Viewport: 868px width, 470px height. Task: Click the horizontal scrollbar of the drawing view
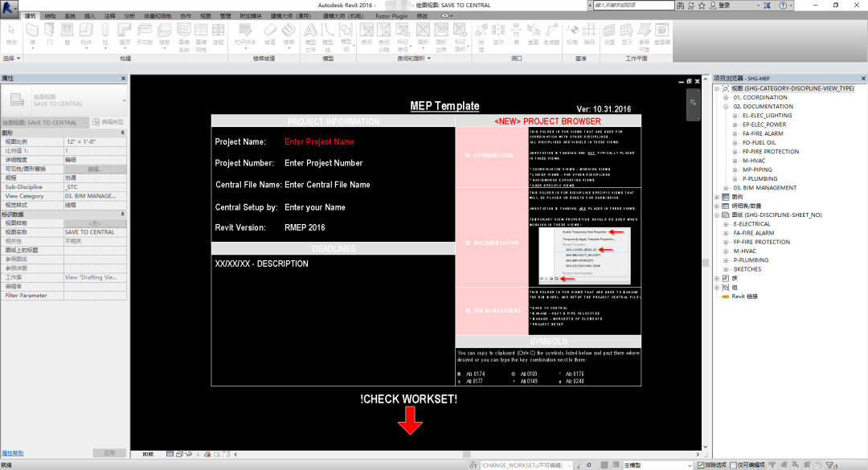467,455
